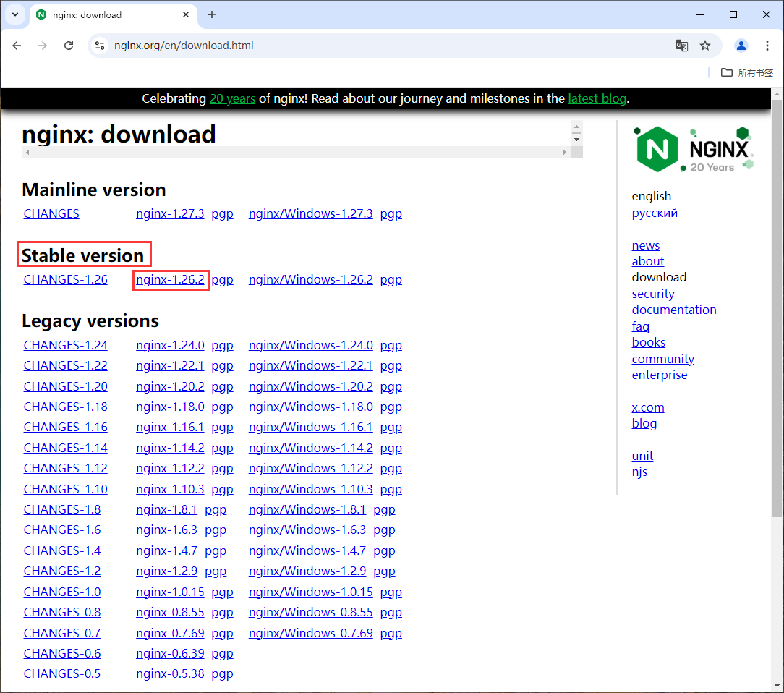Open a new browser tab

coord(212,14)
